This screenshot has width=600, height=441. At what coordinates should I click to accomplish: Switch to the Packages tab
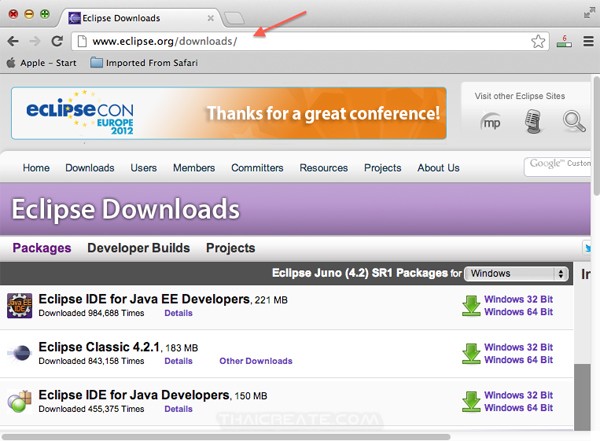[x=42, y=248]
